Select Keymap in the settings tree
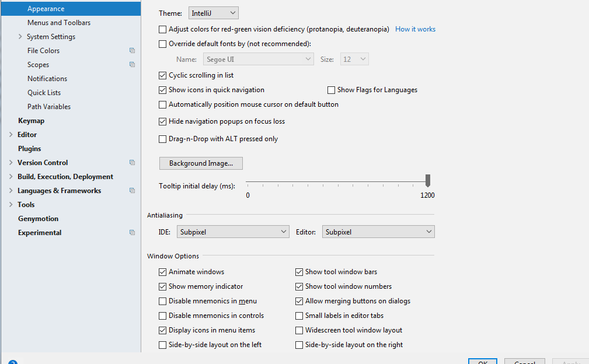Viewport: 589px width, 364px height. click(31, 121)
